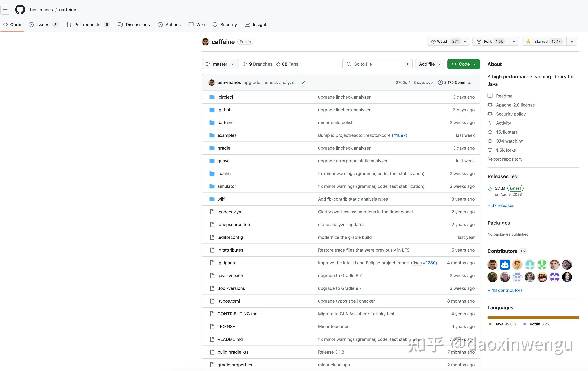
Task: Click the stars icon in About
Action: [x=490, y=132]
